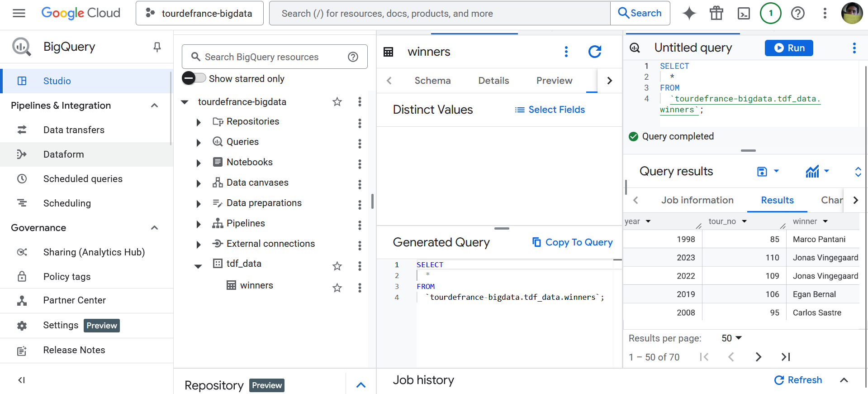Switch to the Details tab
868x394 pixels.
click(493, 81)
